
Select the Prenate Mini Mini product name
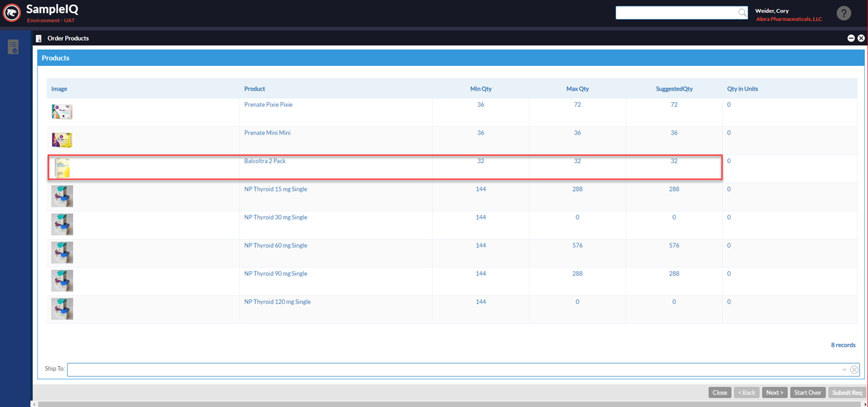coord(267,133)
